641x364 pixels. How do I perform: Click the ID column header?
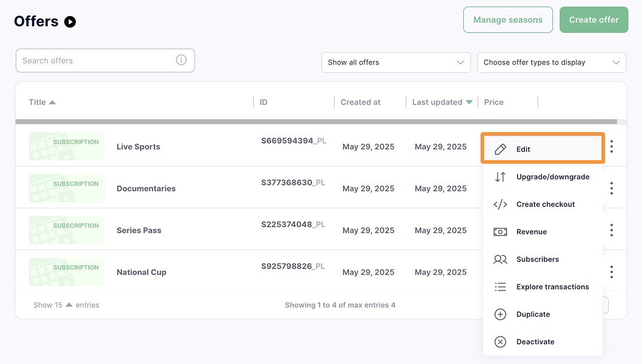264,102
